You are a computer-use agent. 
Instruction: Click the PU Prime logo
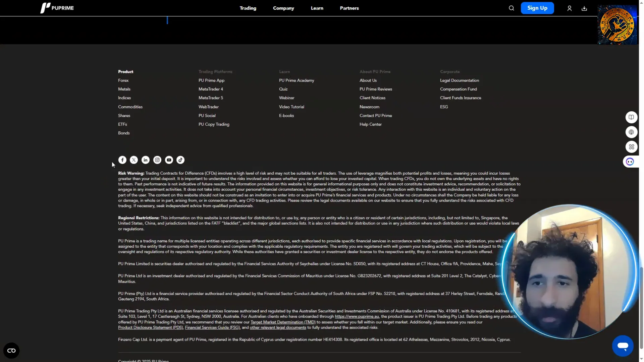coord(57,8)
